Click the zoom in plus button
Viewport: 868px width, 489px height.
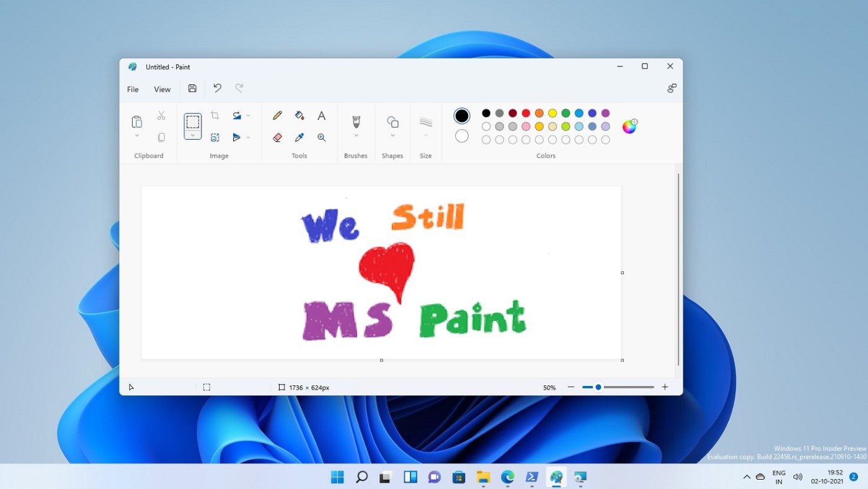665,387
